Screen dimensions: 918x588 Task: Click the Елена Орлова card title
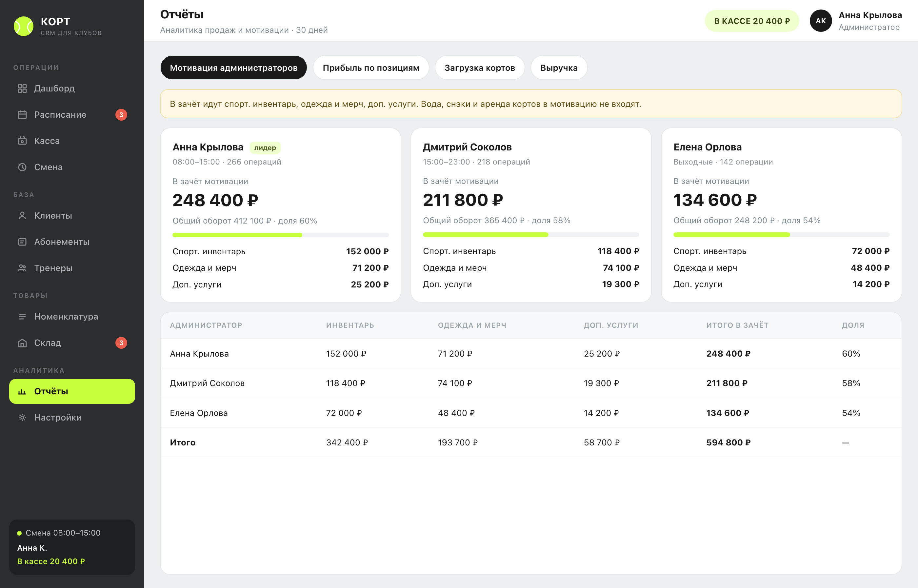(x=707, y=147)
